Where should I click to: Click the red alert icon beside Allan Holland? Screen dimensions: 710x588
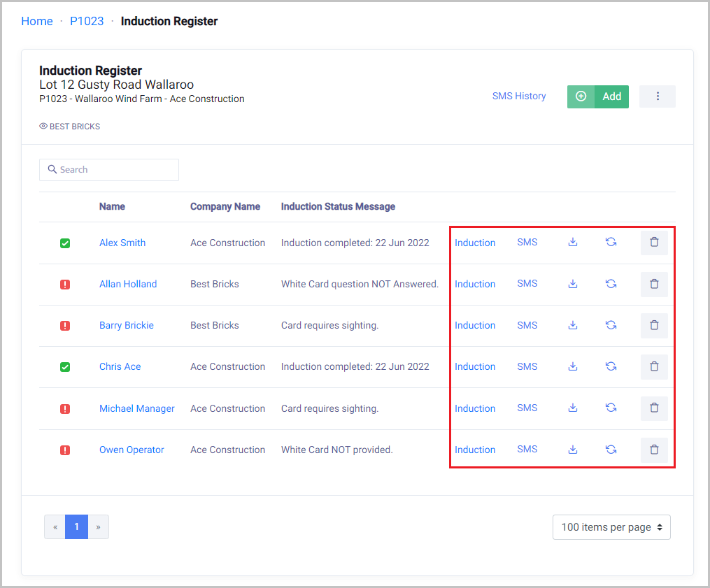(65, 285)
